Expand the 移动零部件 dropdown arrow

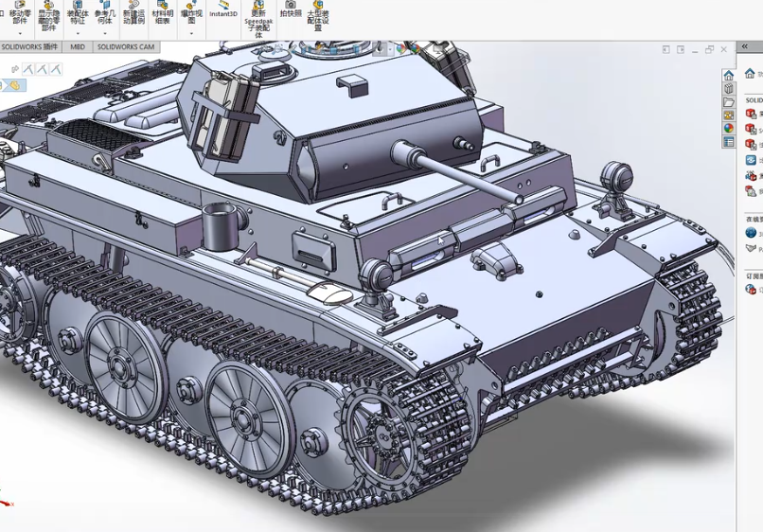click(x=19, y=33)
